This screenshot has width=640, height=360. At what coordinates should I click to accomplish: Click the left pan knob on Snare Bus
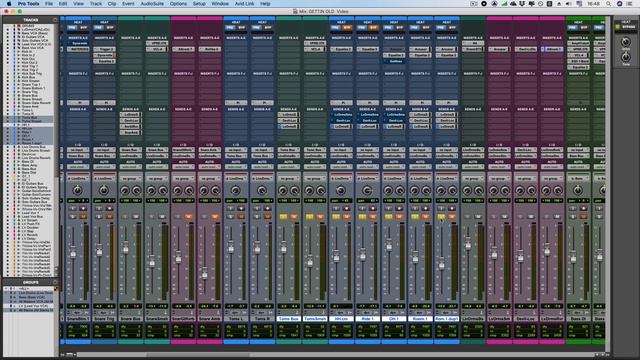[125, 190]
